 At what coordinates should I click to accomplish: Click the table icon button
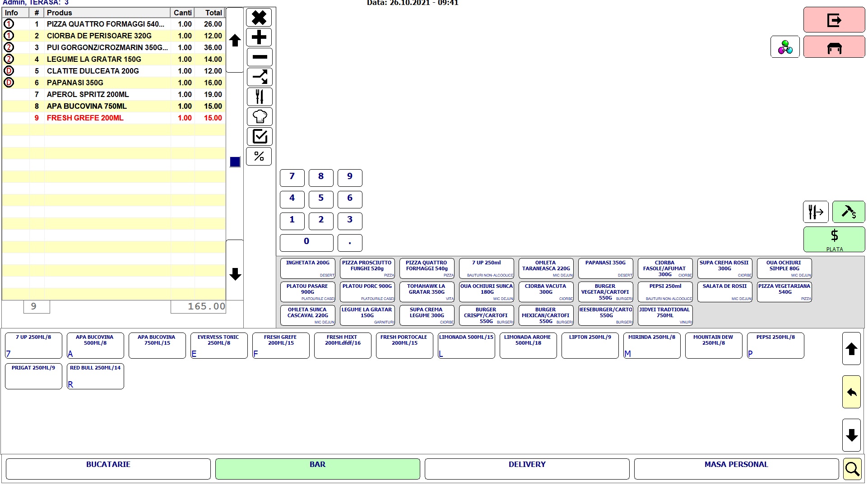[833, 47]
